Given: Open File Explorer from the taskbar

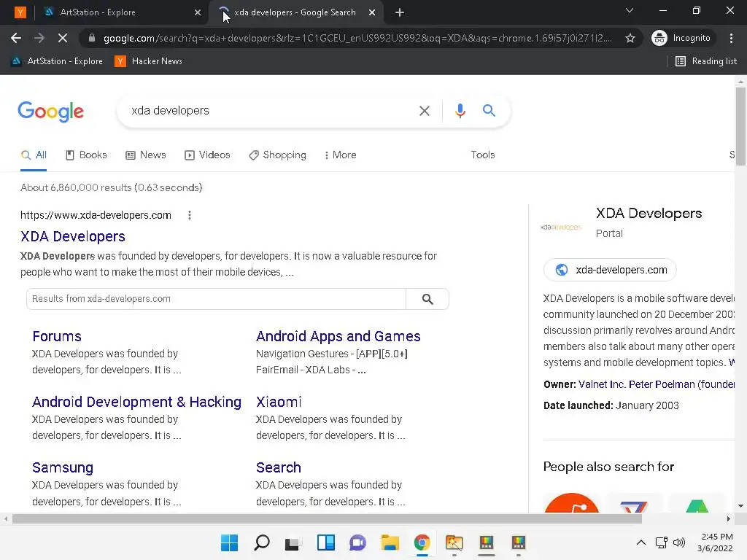Looking at the screenshot, I should click(x=390, y=542).
